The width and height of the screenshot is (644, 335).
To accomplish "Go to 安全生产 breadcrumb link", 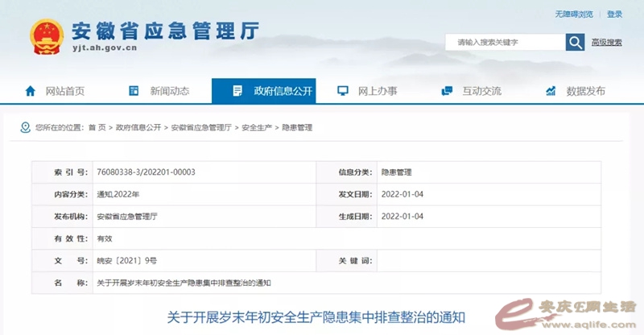I will click(257, 128).
